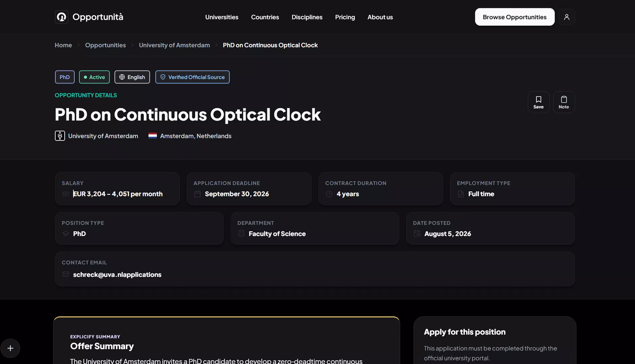The width and height of the screenshot is (635, 364).
Task: Click the position type graduation cap icon
Action: pyautogui.click(x=66, y=234)
